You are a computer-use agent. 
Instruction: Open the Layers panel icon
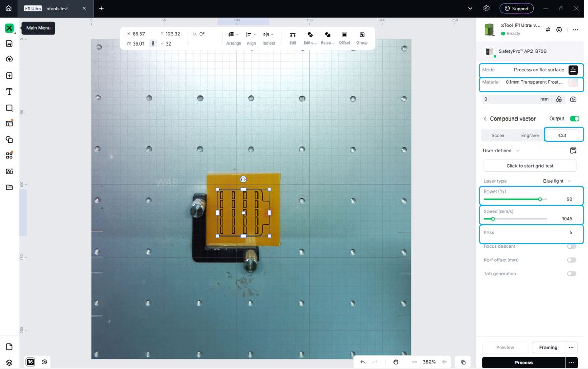pos(9,363)
